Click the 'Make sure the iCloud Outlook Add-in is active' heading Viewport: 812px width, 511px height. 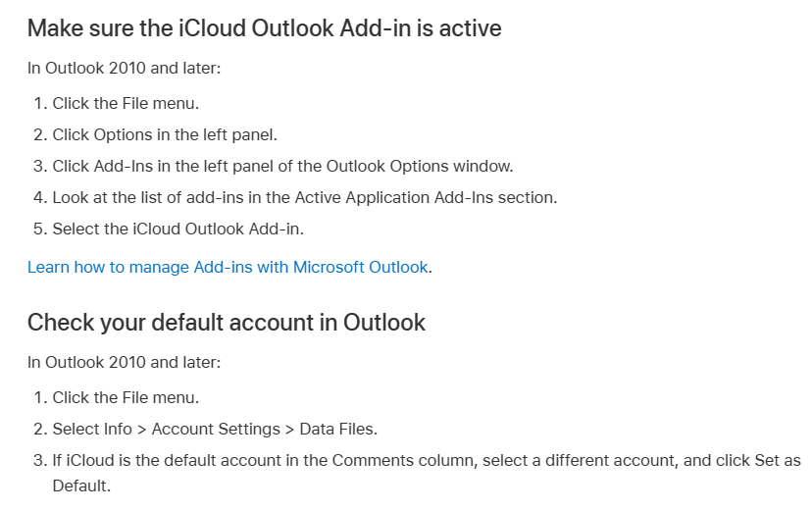click(x=264, y=28)
